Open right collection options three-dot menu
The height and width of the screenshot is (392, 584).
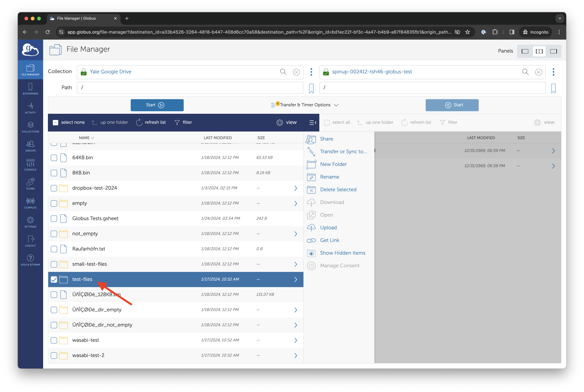(554, 72)
